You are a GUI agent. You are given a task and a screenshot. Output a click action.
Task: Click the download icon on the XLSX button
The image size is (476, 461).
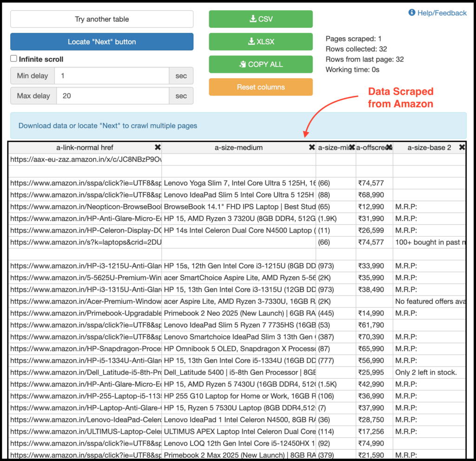(252, 41)
